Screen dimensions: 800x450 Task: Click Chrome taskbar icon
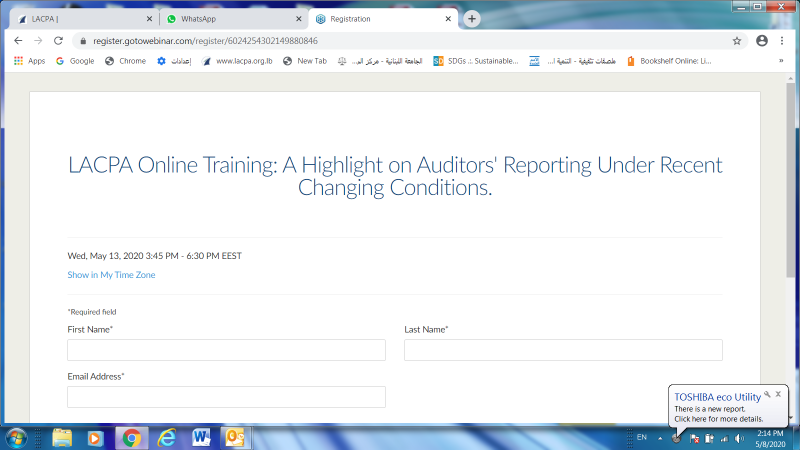coord(131,438)
